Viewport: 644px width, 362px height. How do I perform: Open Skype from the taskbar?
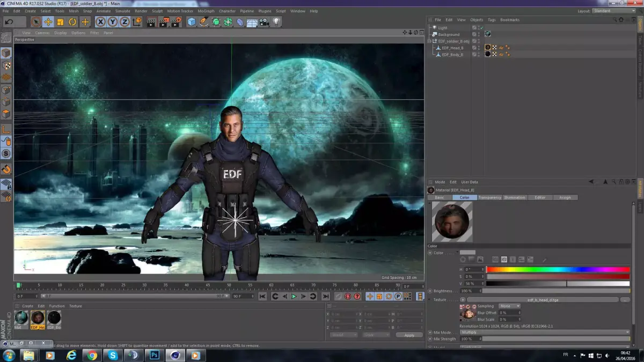coord(113,355)
